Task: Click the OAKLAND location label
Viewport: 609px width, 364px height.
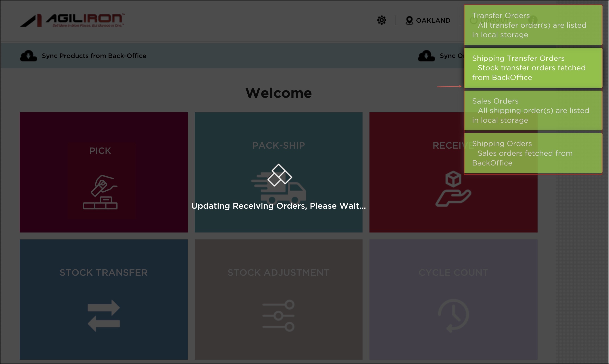Action: tap(433, 20)
